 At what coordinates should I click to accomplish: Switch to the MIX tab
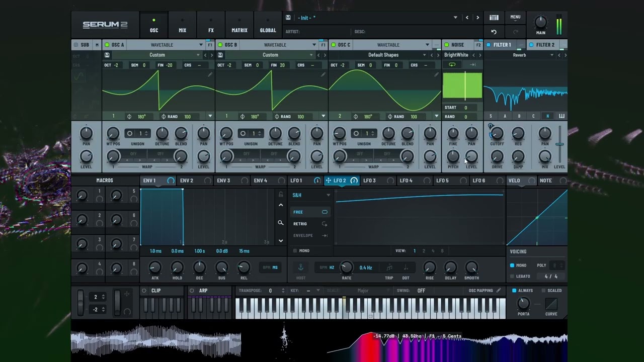click(x=183, y=25)
